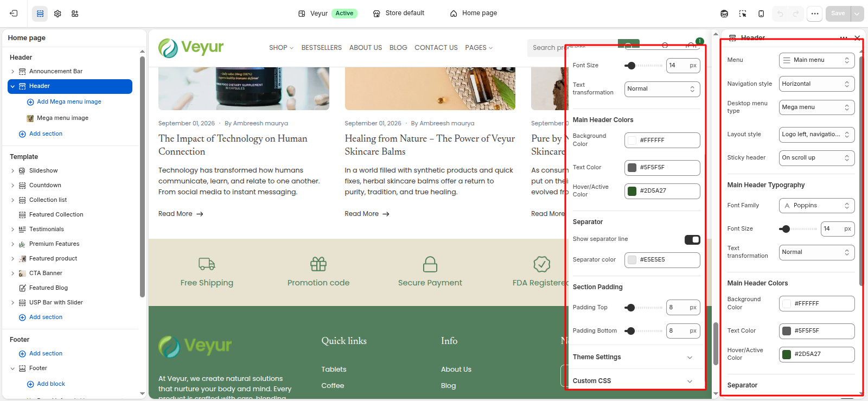Open the Font Family Poppins picker
868x401 pixels.
816,206
